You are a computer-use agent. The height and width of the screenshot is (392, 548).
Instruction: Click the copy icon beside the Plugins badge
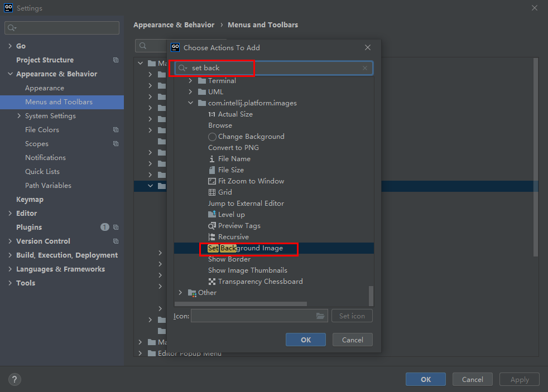pos(116,228)
